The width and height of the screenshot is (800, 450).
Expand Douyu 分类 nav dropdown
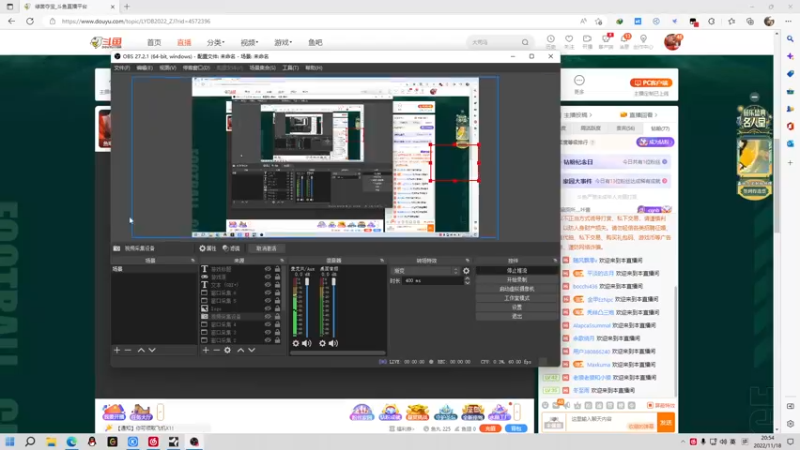[215, 42]
